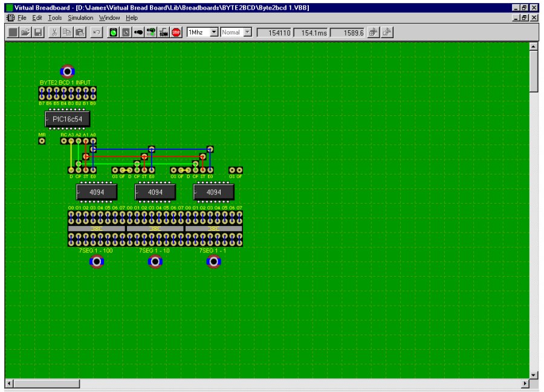544x392 pixels.
Task: Click the vertical scrollbar up arrow
Action: click(x=534, y=47)
